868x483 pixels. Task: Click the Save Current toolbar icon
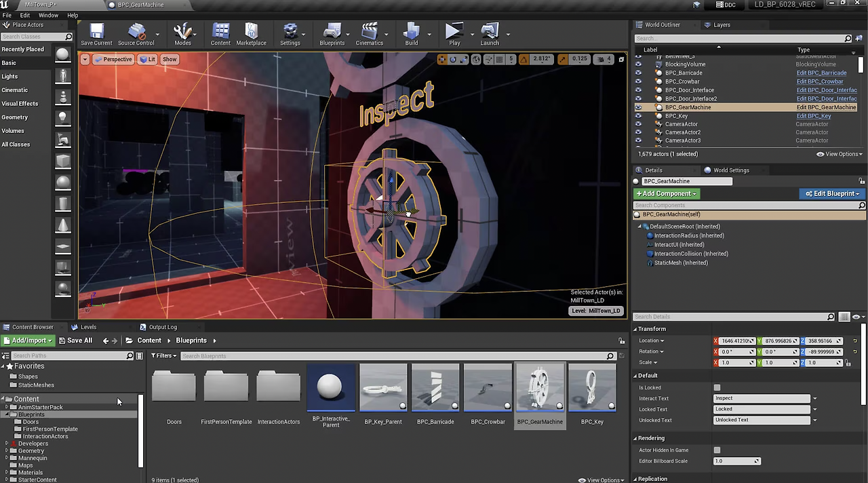96,33
